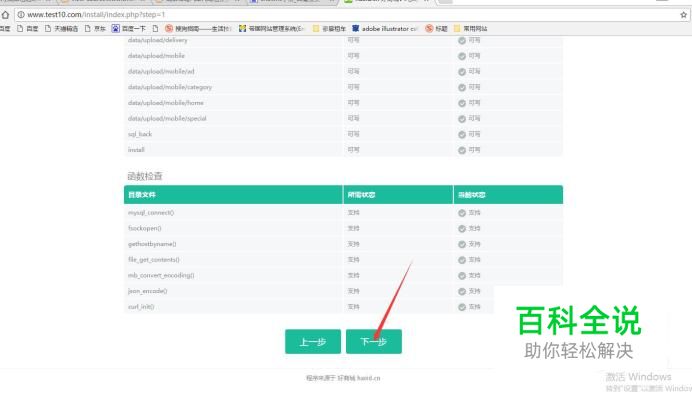The width and height of the screenshot is (692, 395).
Task: Open the 帝国网站管理系统 bookmark
Action: click(271, 29)
